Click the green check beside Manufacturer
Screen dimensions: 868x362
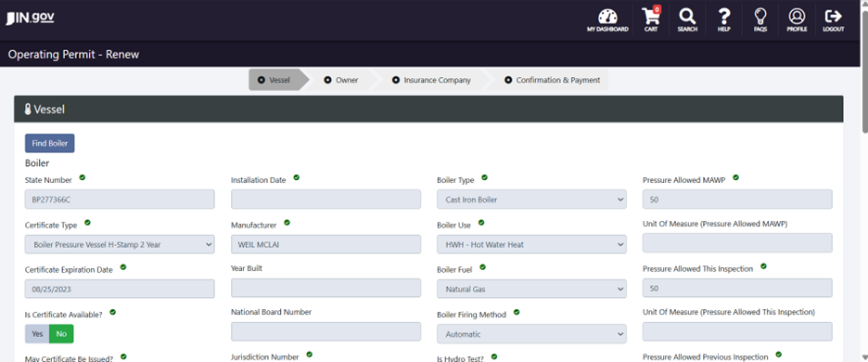(x=287, y=222)
